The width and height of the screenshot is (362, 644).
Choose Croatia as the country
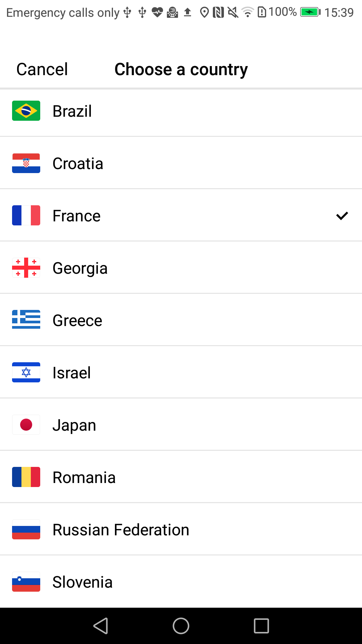(78, 164)
